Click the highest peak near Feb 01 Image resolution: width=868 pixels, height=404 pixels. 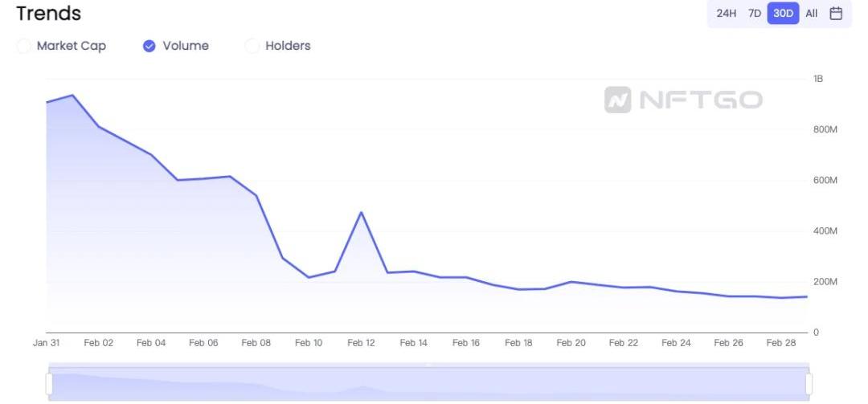(x=73, y=95)
